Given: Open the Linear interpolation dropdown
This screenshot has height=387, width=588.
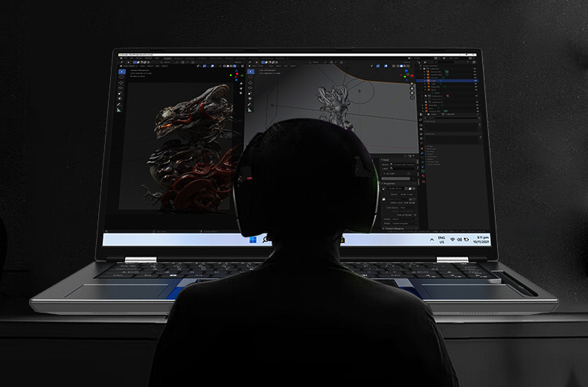Looking at the screenshot, I should [405, 219].
